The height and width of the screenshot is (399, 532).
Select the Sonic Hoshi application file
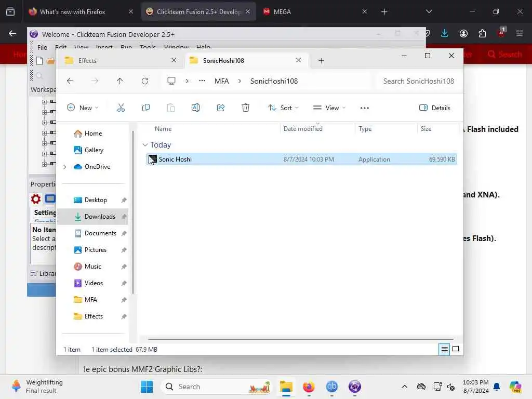click(x=302, y=159)
